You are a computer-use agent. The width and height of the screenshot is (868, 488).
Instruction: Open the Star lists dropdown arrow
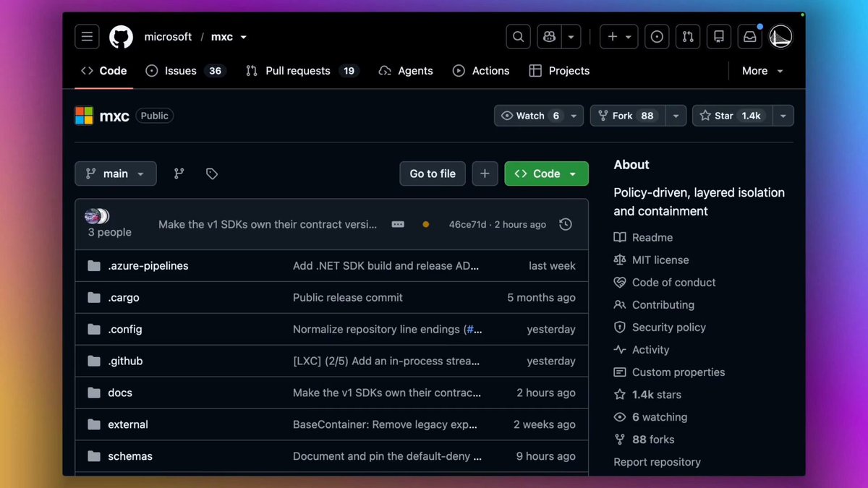click(x=783, y=116)
